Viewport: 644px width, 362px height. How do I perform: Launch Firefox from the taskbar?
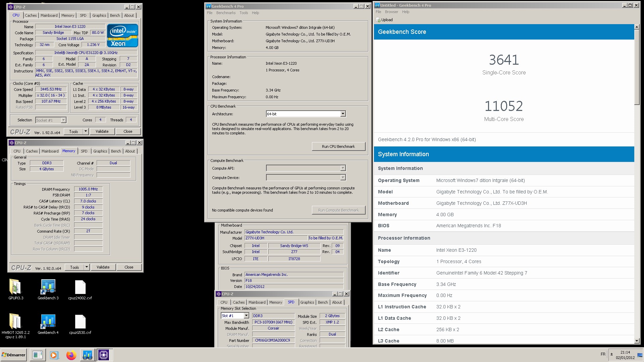pyautogui.click(x=71, y=355)
